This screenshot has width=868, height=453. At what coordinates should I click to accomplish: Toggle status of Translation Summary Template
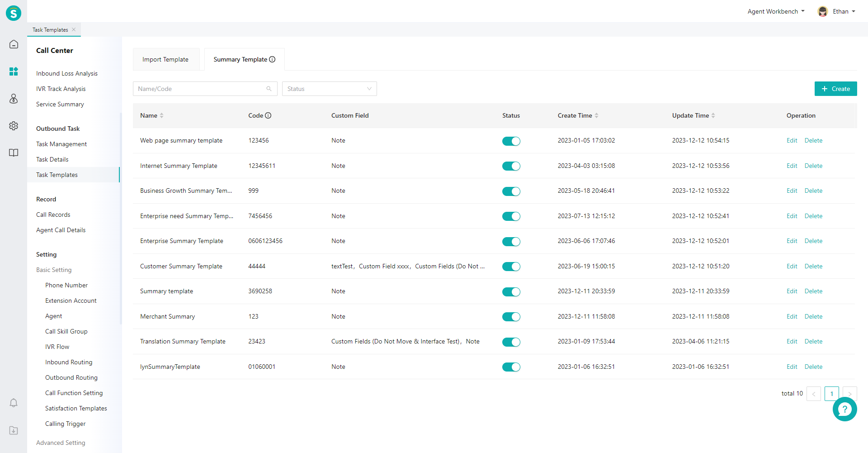pos(511,342)
